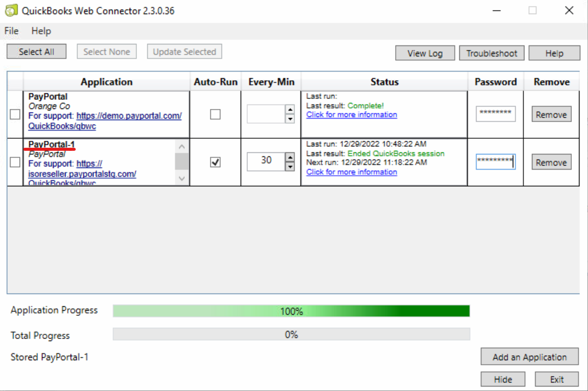Remove the PayPortal Orange Co application
Screen dimensions: 588x391
tap(551, 115)
